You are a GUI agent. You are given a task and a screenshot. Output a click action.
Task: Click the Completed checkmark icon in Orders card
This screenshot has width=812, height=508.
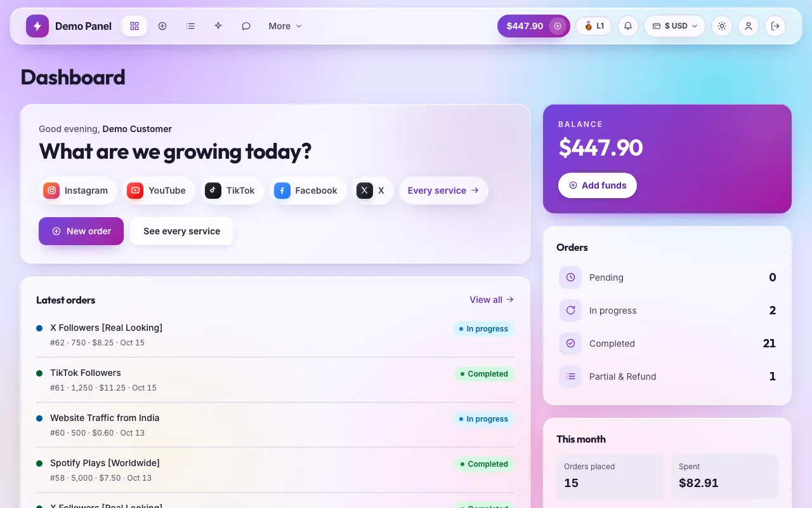pos(570,344)
